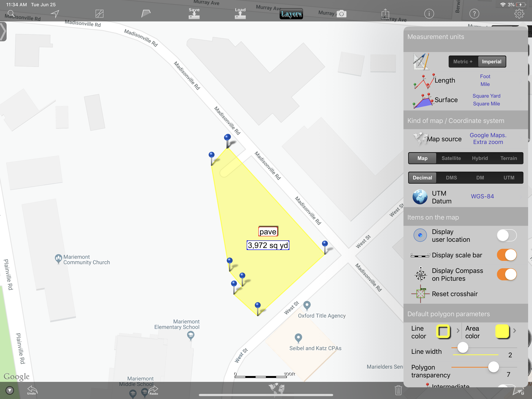Tap the search magnifier icon
Screen dimensions: 532x399
[x=11, y=13]
